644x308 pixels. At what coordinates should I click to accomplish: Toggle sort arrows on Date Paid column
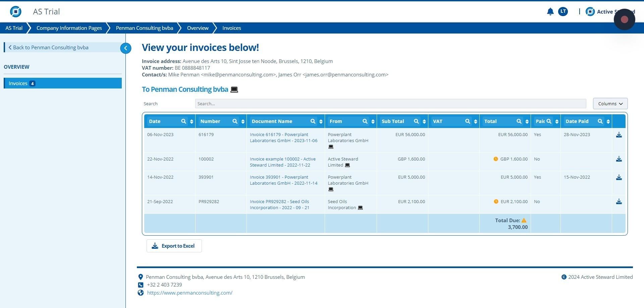pyautogui.click(x=608, y=121)
